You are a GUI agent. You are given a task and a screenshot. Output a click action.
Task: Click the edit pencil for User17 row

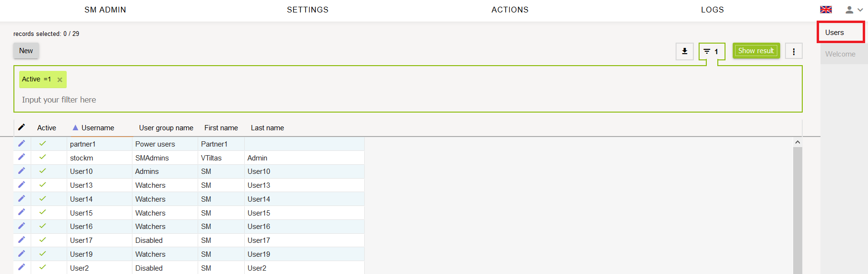22,240
